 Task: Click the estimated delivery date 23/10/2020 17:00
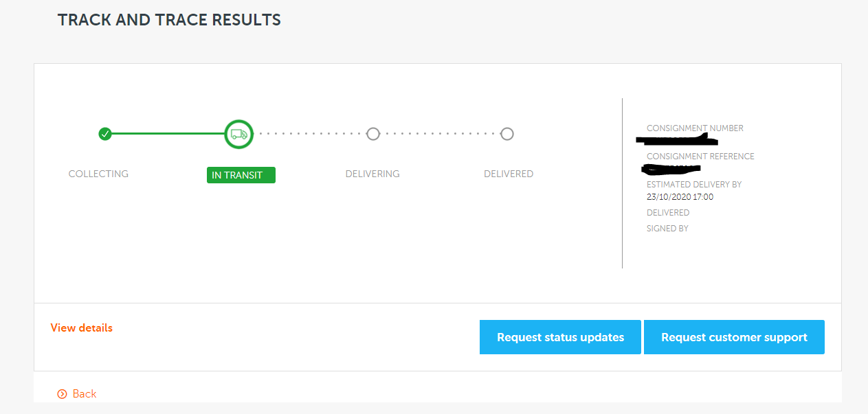click(680, 197)
